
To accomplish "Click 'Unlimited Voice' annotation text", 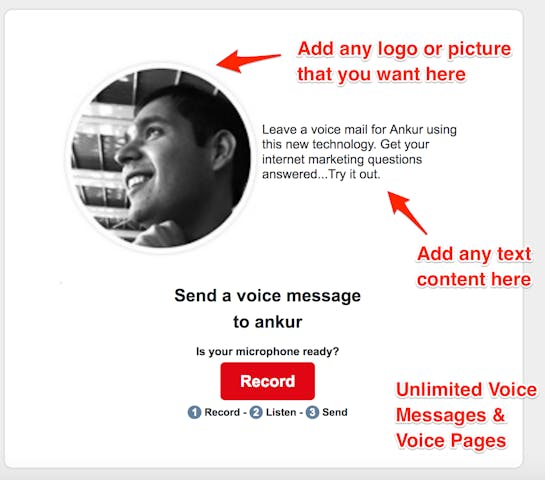I will 466,390.
